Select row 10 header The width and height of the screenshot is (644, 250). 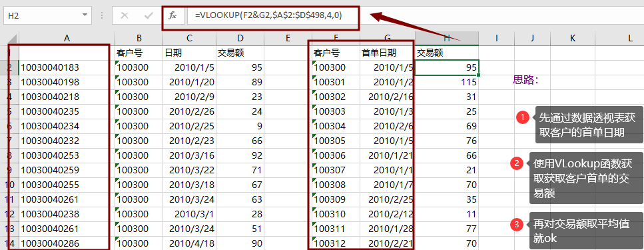pyautogui.click(x=9, y=185)
